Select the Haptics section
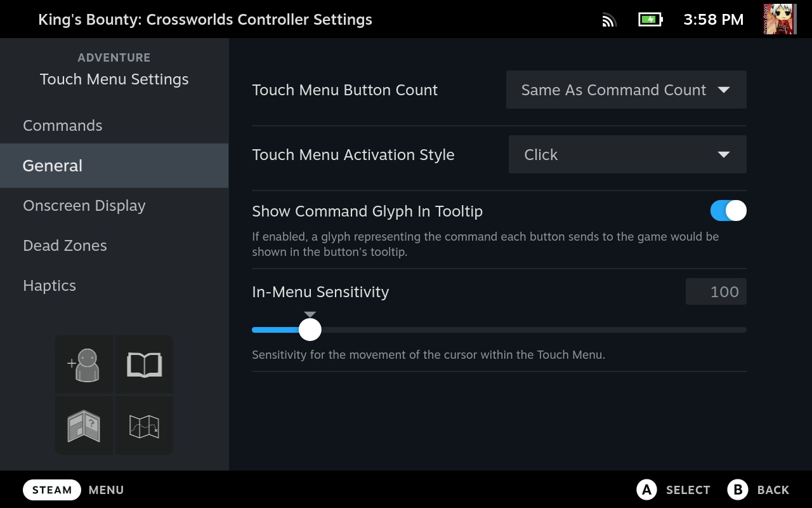This screenshot has height=508, width=812. (49, 286)
